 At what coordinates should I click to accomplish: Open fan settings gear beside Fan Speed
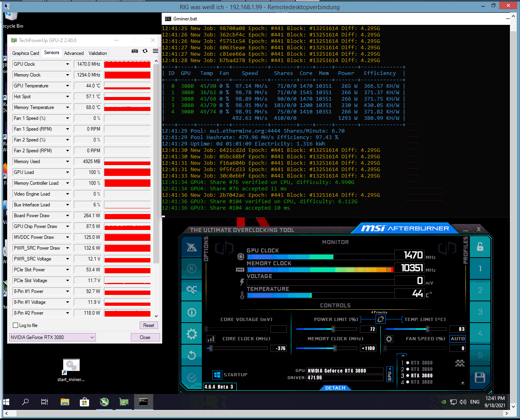pos(389,339)
